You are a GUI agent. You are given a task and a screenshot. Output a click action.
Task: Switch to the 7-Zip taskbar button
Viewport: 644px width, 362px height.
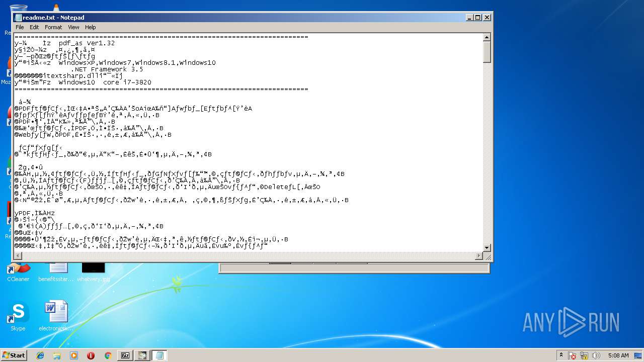pos(125,355)
